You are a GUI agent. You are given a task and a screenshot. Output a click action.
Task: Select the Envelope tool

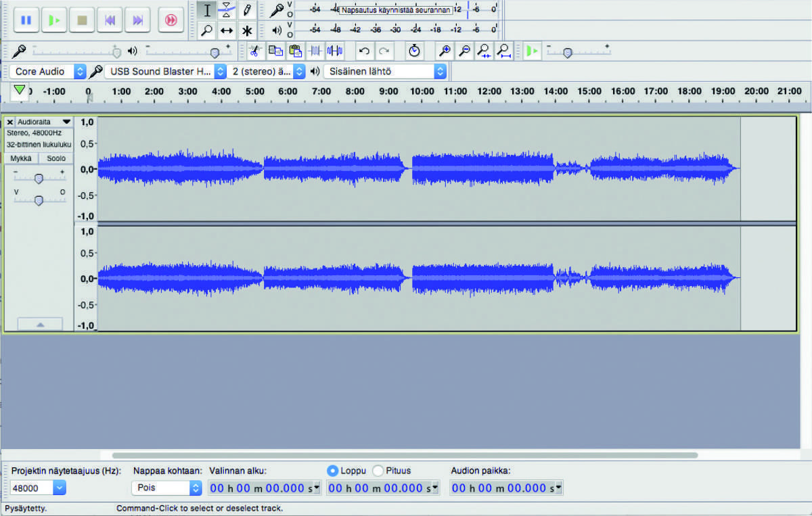pyautogui.click(x=227, y=10)
